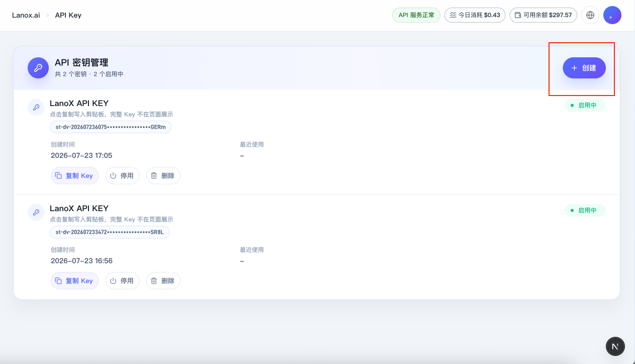Image resolution: width=635 pixels, height=364 pixels.
Task: Open the 今日消耗 $0.43 pill
Action: [x=475, y=15]
